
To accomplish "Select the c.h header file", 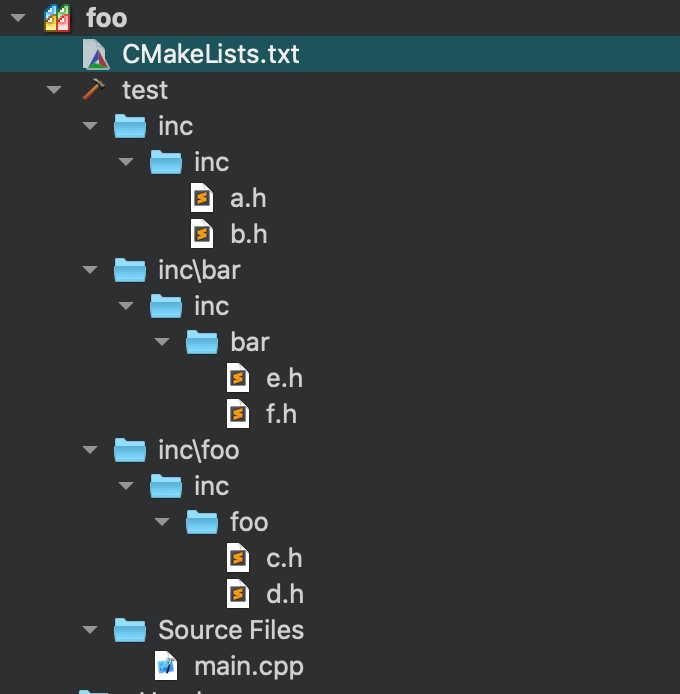I will click(284, 558).
